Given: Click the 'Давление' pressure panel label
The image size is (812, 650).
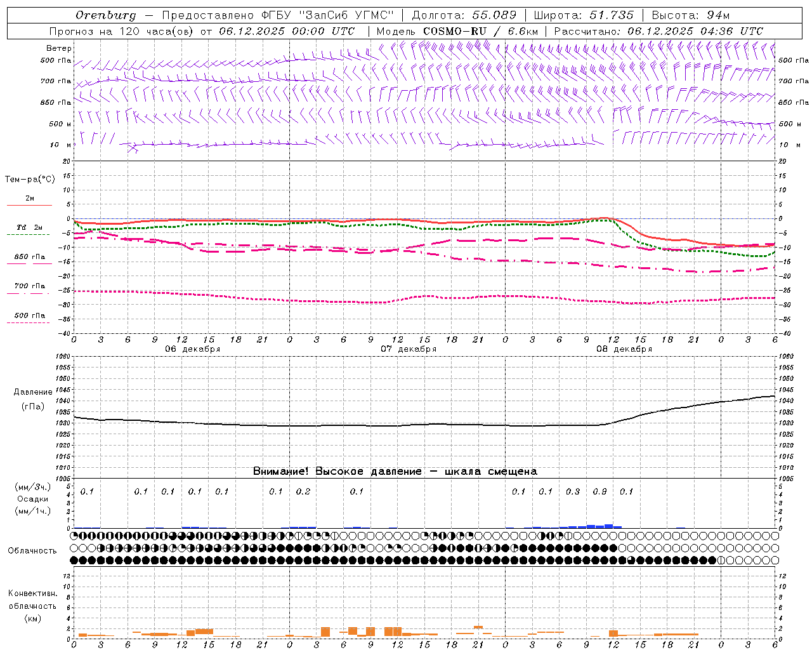Looking at the screenshot, I should (33, 392).
